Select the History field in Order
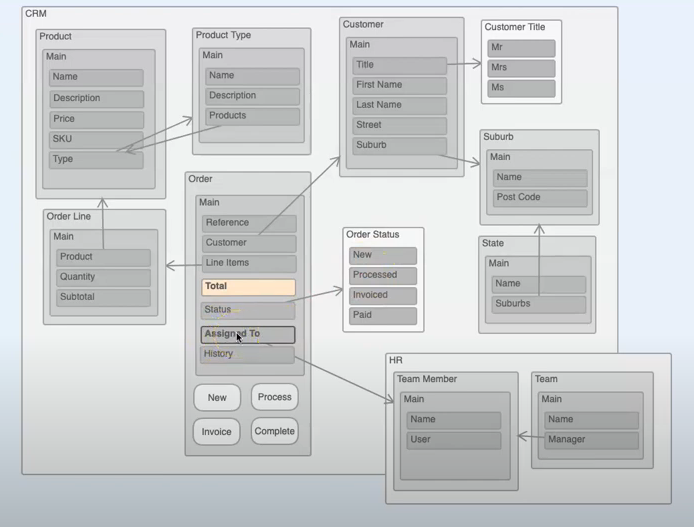Screen dimensions: 694x527 pyautogui.click(x=247, y=355)
